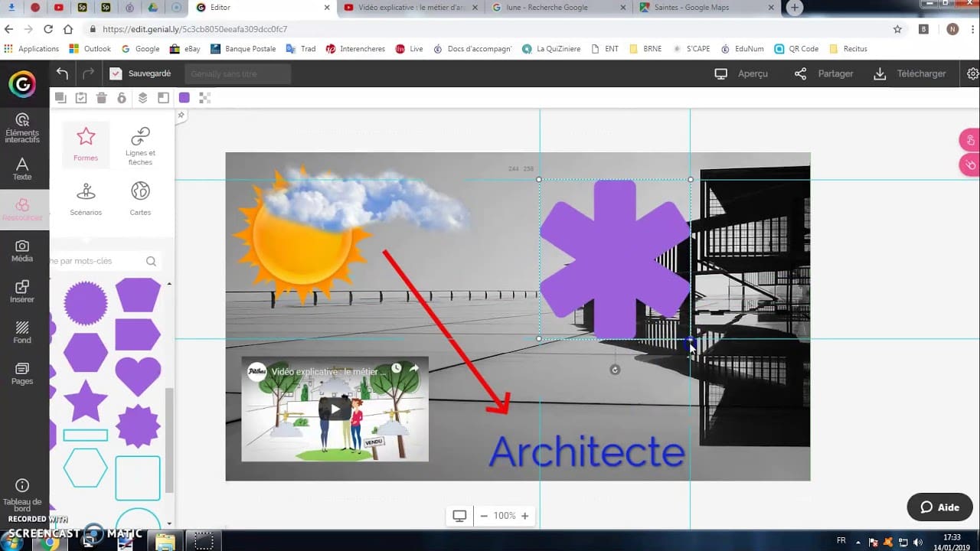Open the layers arrangement icon
Screen dimensions: 980x551
142,98
